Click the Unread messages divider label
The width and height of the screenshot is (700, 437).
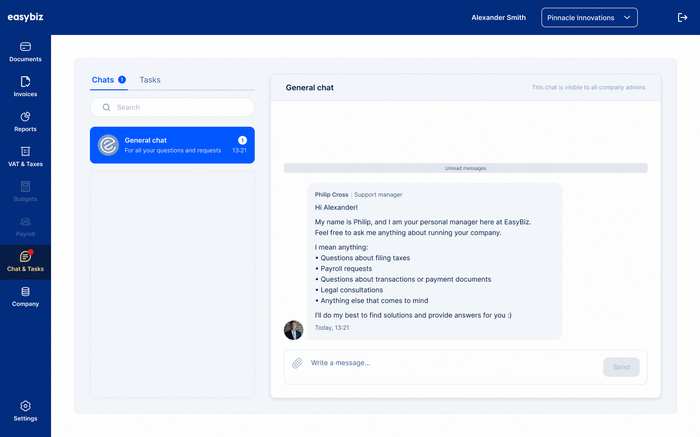pos(466,168)
